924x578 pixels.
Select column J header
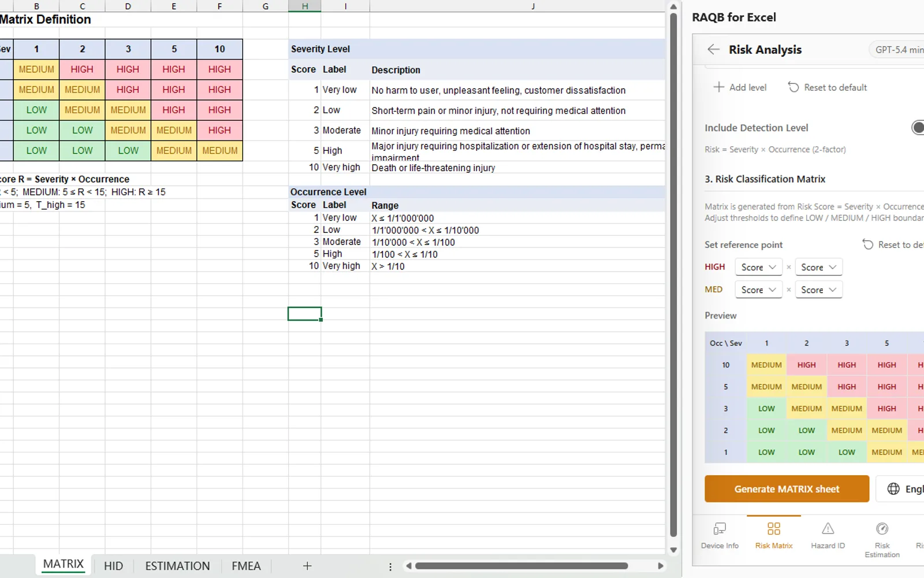(532, 6)
